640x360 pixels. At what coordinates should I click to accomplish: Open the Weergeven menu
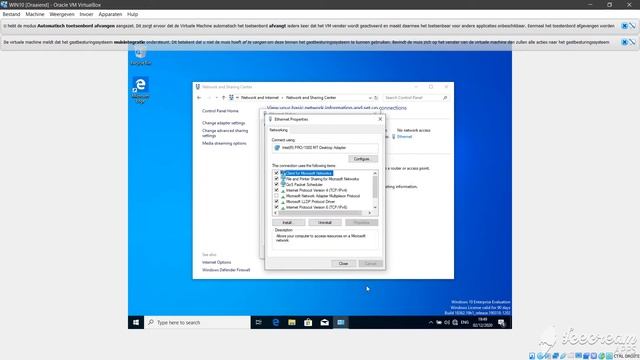click(62, 14)
